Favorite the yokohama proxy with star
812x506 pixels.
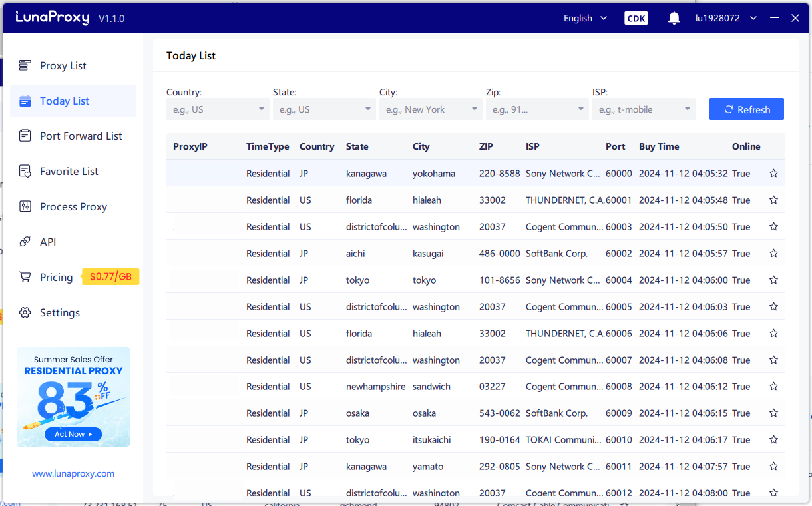pos(773,174)
